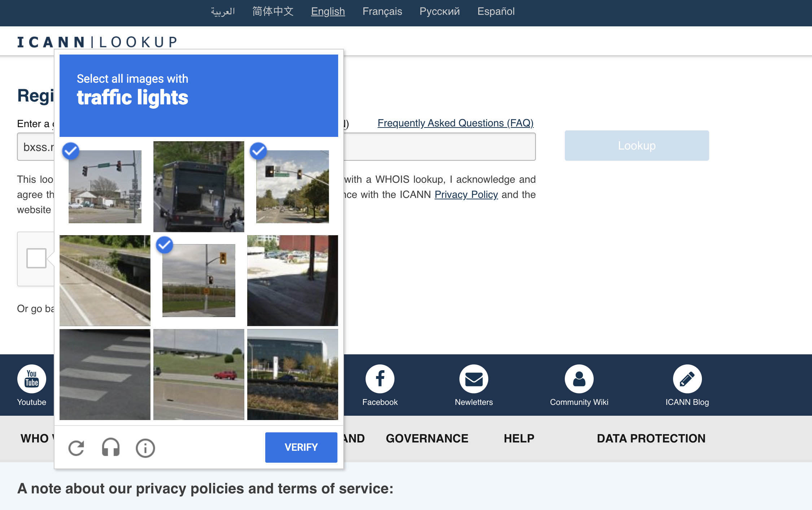812x510 pixels.
Task: Open the GOVERNANCE footer menu
Action: click(427, 438)
